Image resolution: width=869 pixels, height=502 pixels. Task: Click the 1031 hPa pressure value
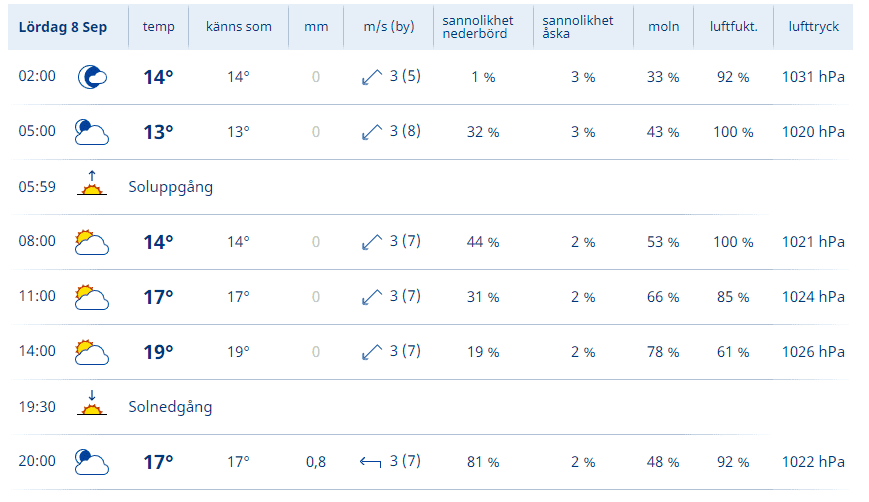pyautogui.click(x=814, y=77)
